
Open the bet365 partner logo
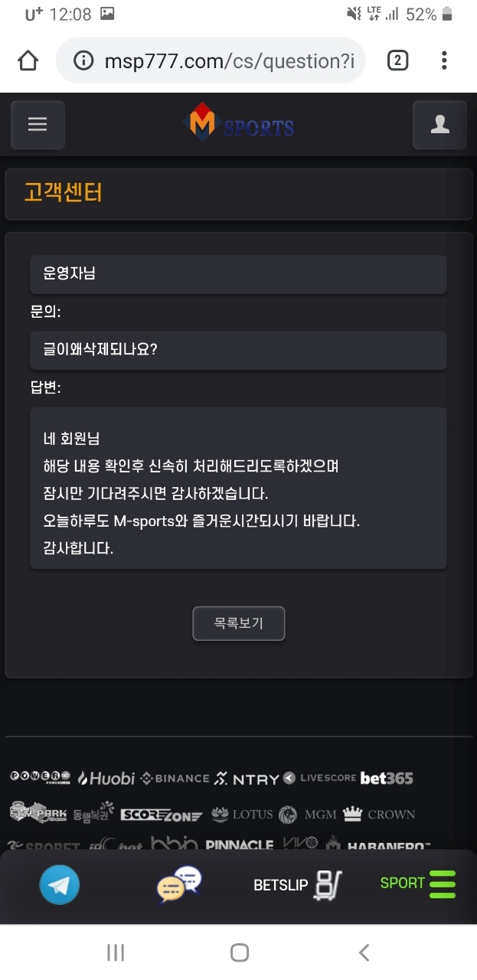(x=387, y=778)
